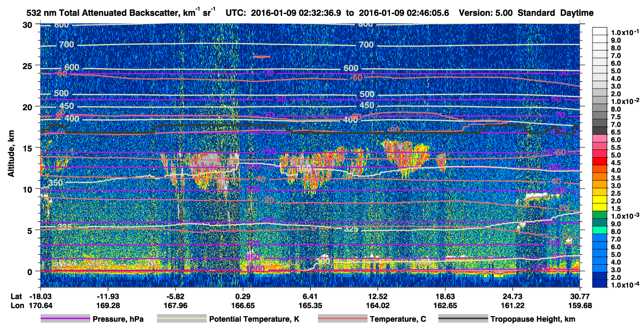
Task: Click the salmon Temperature legend line sample
Action: (342, 319)
